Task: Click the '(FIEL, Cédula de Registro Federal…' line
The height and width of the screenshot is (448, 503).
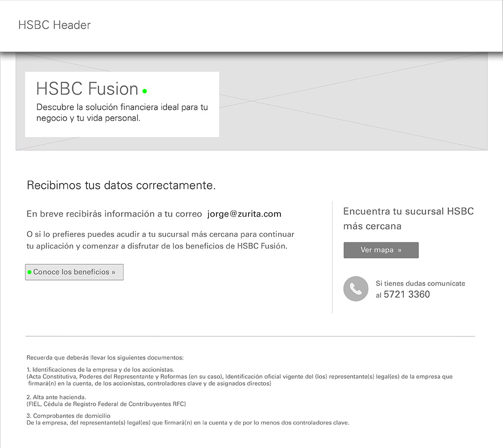Action: [106, 404]
